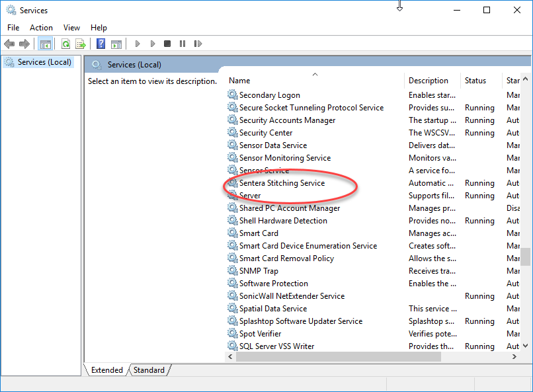Viewport: 533px width, 392px height.
Task: Switch to the Standard tab
Action: tap(149, 370)
